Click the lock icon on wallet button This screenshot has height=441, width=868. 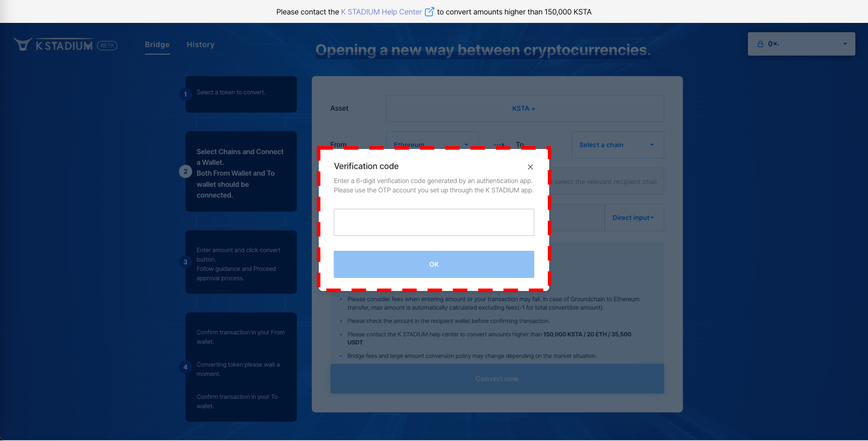point(760,44)
